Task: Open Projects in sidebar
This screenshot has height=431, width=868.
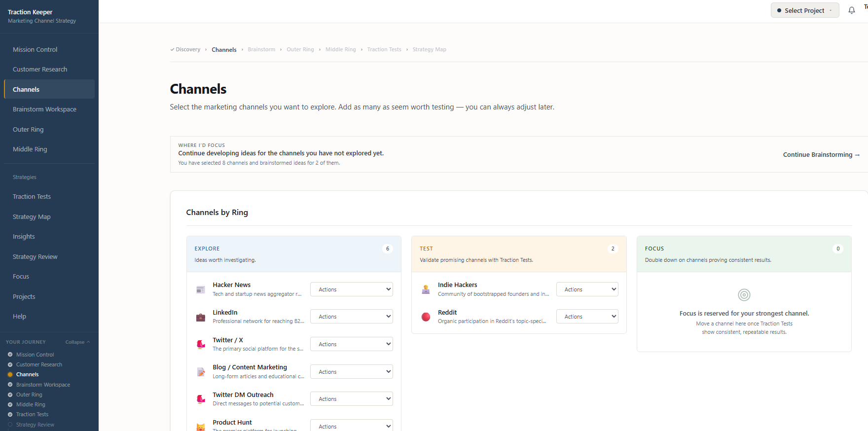Action: 49,296
